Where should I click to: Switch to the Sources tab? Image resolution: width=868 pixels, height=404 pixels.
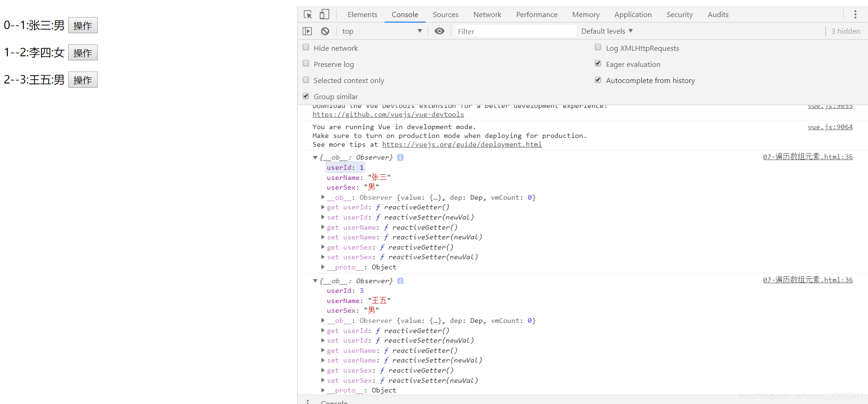click(x=446, y=14)
